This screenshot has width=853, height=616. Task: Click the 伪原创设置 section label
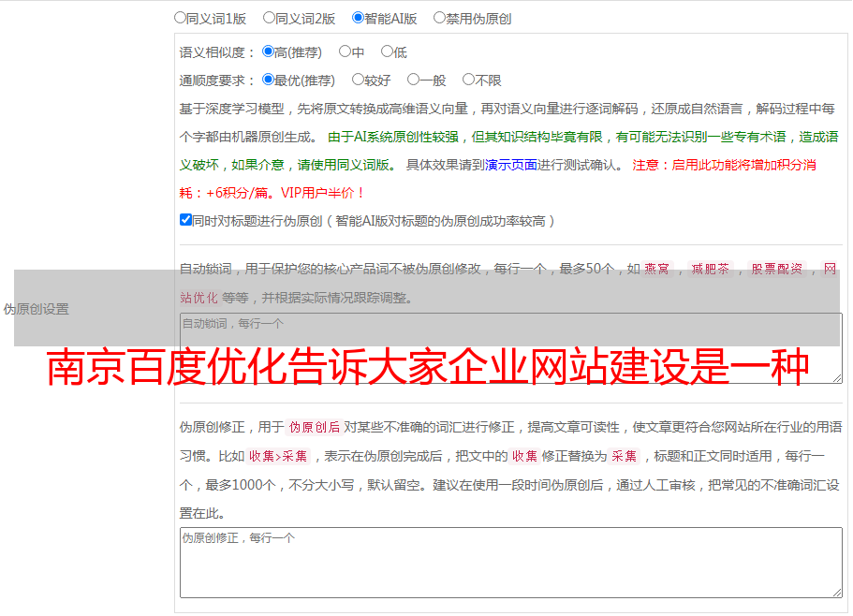pos(37,309)
